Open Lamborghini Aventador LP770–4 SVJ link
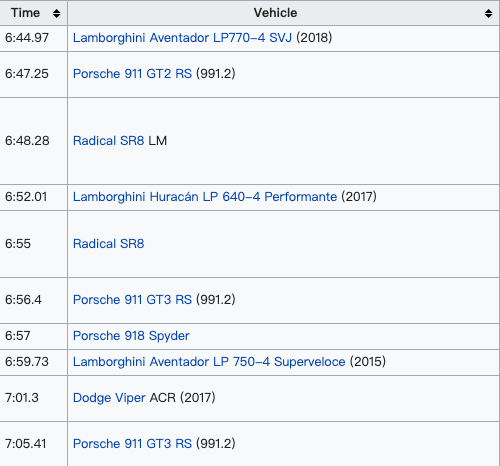This screenshot has height=466, width=500. click(x=182, y=38)
